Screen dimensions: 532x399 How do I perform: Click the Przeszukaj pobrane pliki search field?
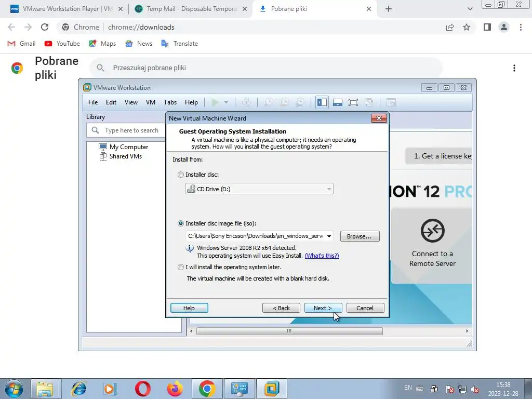[x=266, y=68]
